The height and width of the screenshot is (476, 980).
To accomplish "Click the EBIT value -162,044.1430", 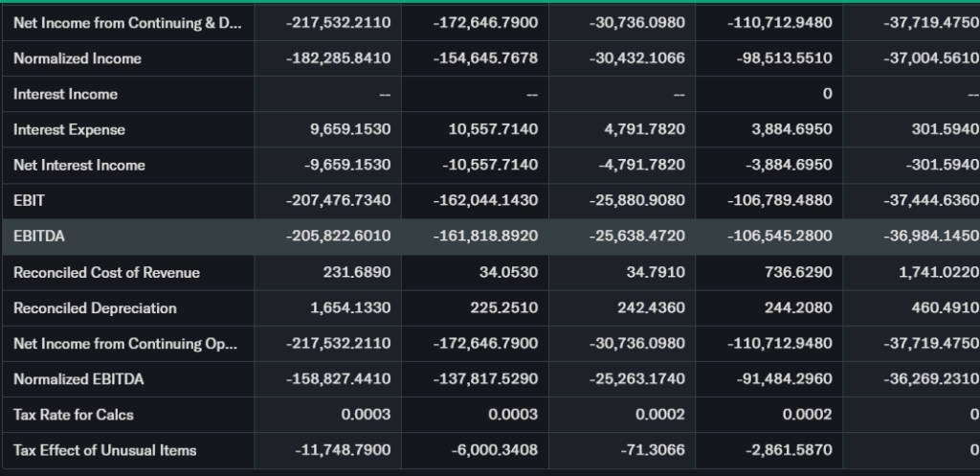I will (x=485, y=201).
